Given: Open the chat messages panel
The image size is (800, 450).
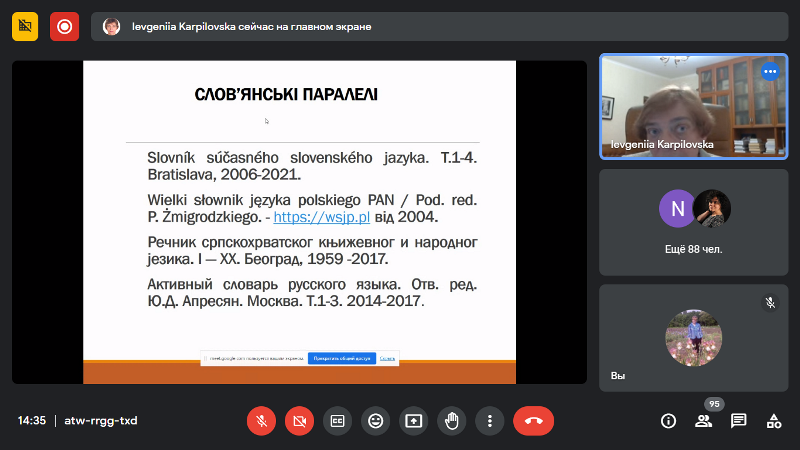Looking at the screenshot, I should click(x=738, y=421).
